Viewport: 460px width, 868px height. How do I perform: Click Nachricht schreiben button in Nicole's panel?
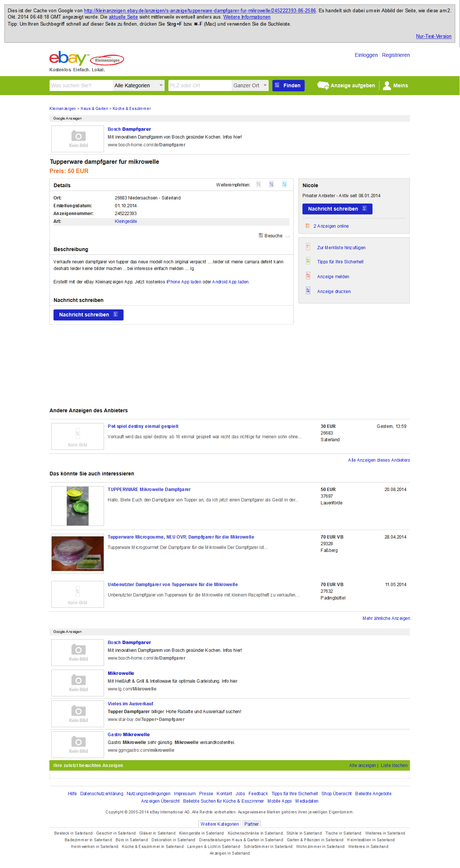click(337, 209)
